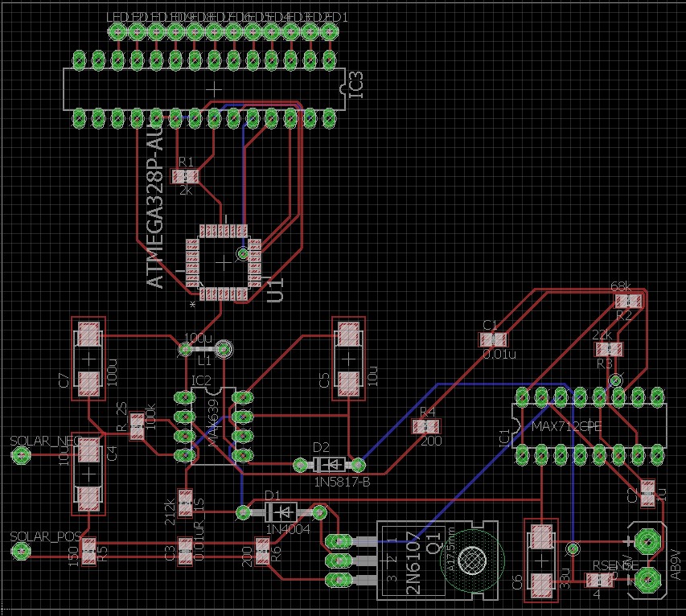The height and width of the screenshot is (616, 686).
Task: Click the SOLAR_POS pad
Action: (x=19, y=552)
